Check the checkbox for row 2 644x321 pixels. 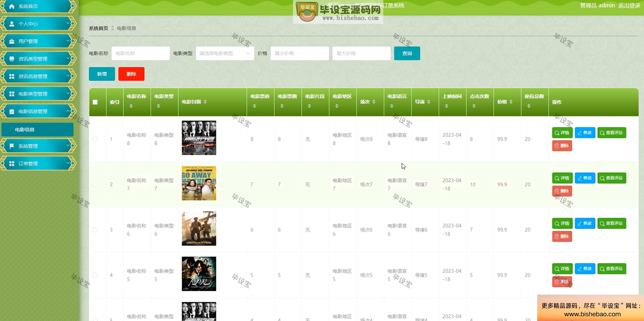tap(95, 184)
